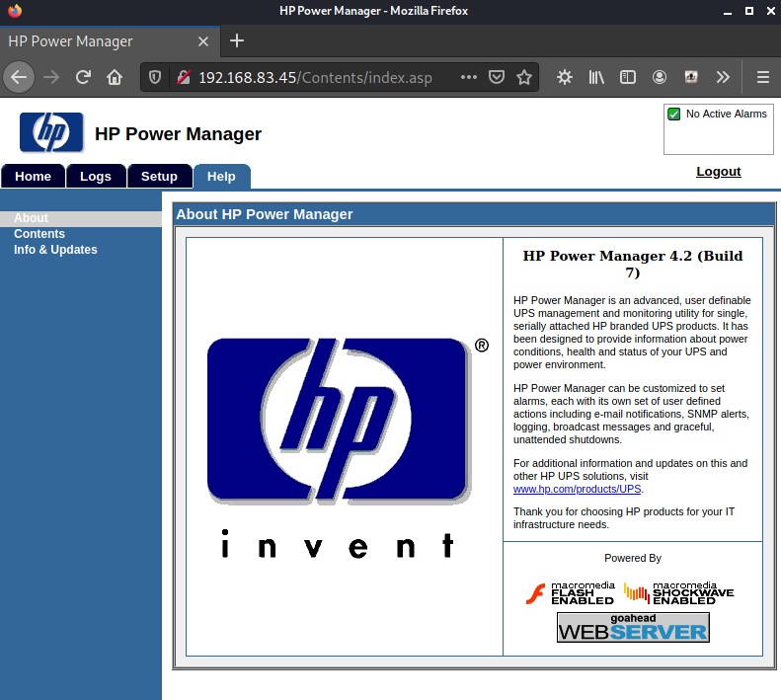Bookmark this page with the star
This screenshot has width=781, height=700.
tap(524, 77)
